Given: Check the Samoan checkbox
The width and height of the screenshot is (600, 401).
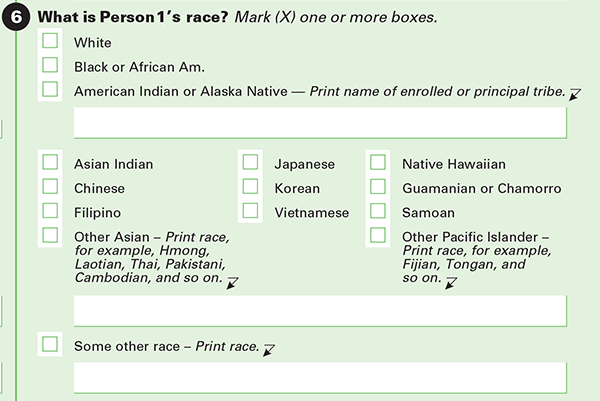Looking at the screenshot, I should 378,211.
